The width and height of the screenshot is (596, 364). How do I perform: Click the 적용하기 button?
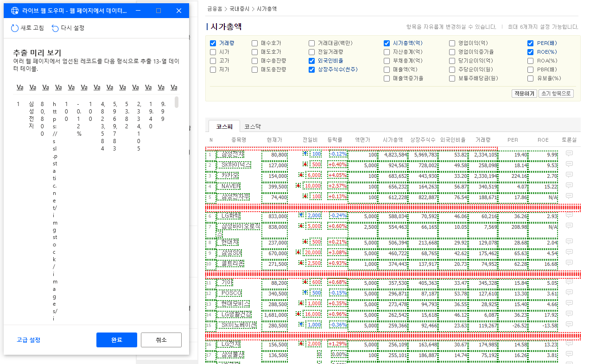524,94
